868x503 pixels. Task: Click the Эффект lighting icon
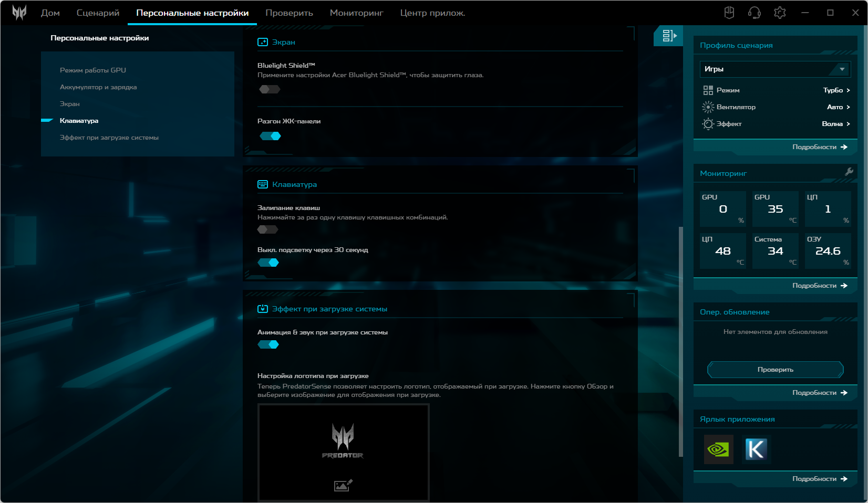[708, 124]
